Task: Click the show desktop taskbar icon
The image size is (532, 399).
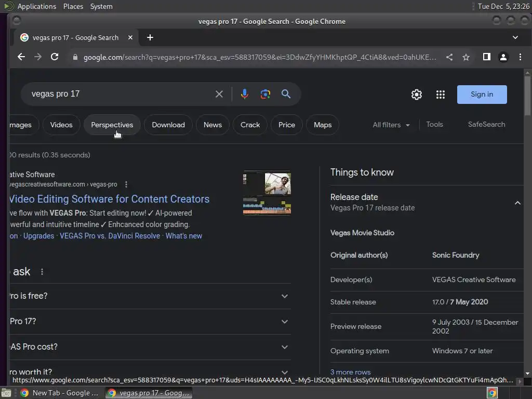Action: [6, 393]
